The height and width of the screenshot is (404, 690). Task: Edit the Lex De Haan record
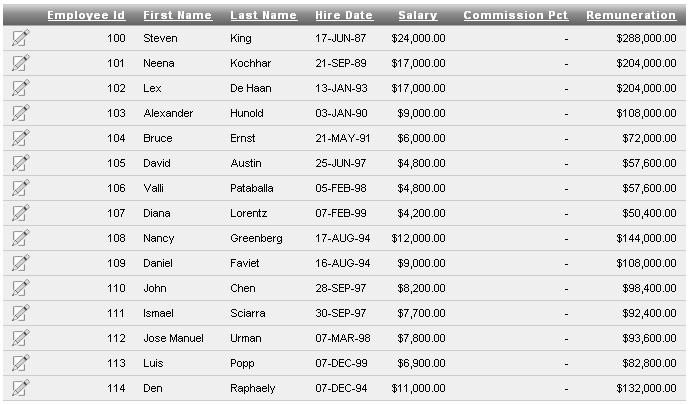[x=21, y=88]
